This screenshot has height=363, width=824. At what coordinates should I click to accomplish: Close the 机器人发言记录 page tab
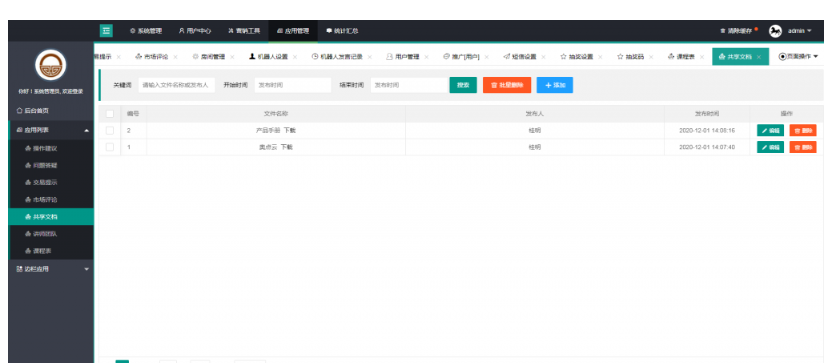click(370, 57)
